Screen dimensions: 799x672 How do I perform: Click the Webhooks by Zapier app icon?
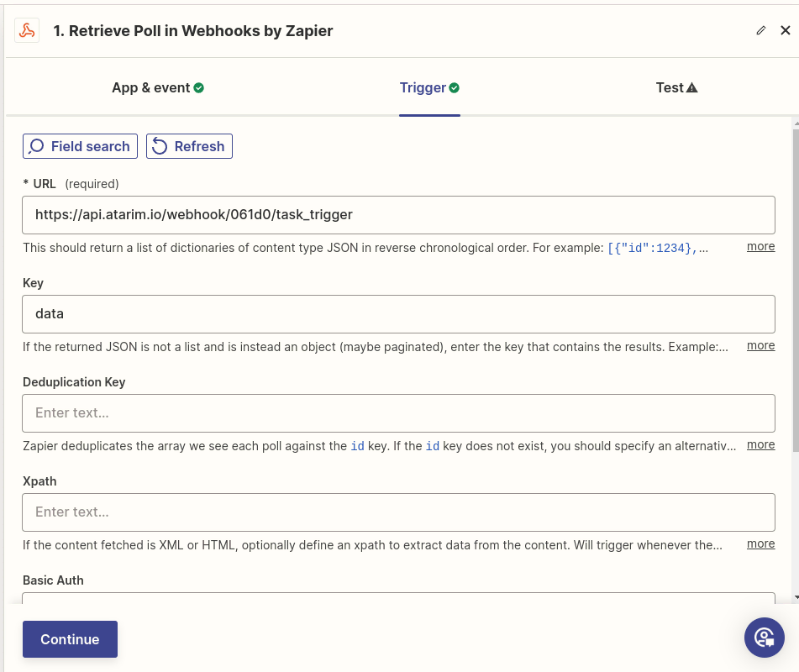[27, 30]
